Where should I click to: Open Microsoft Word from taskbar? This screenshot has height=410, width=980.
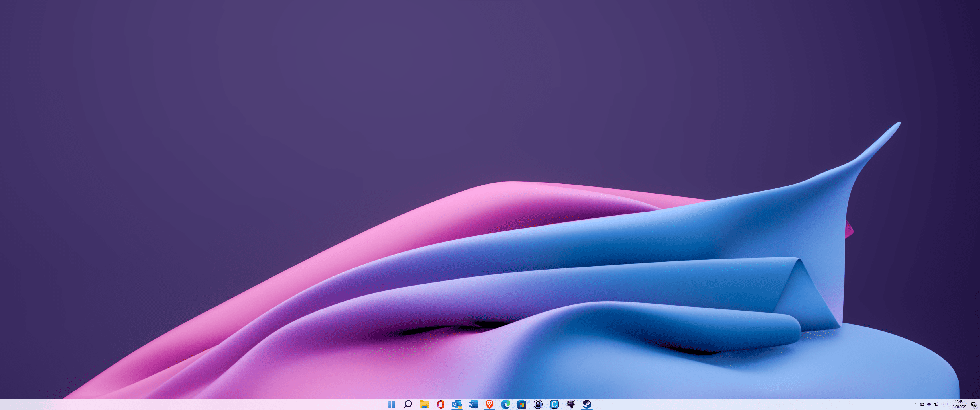(473, 404)
